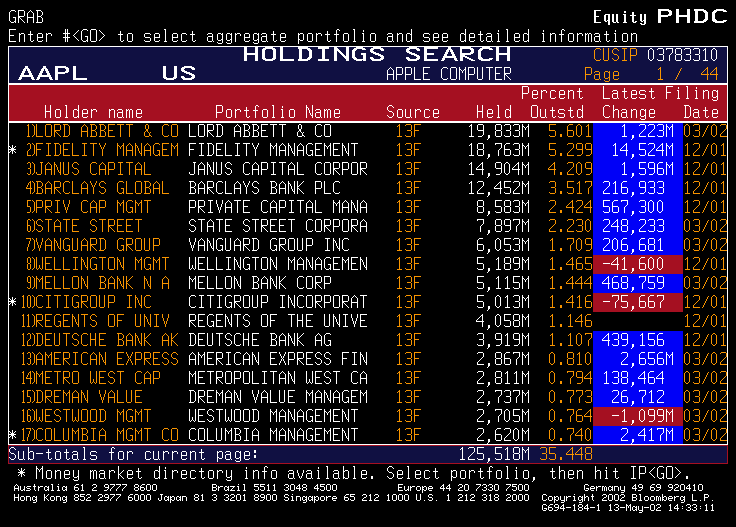Open holder 16) WESTWOOD MGMT

86,416
